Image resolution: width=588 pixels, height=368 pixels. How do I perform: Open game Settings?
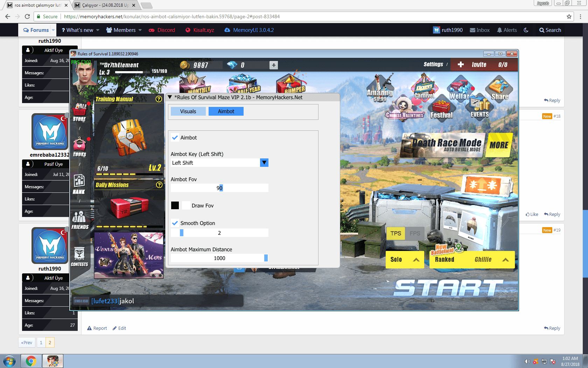click(x=433, y=64)
